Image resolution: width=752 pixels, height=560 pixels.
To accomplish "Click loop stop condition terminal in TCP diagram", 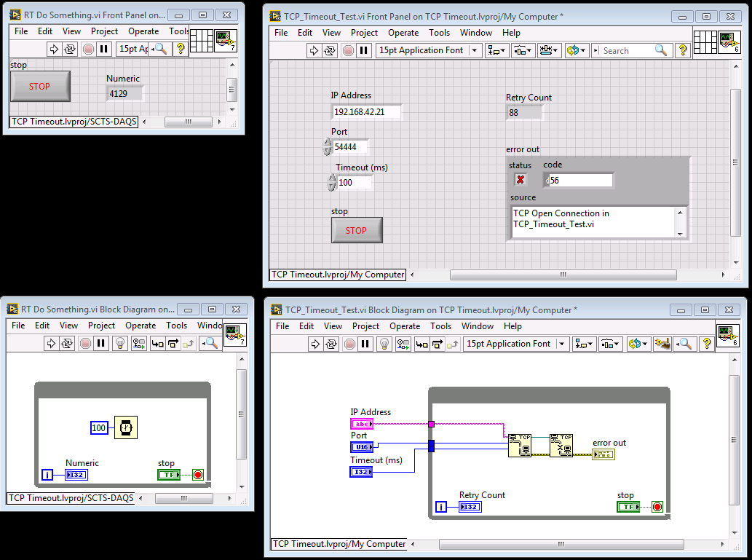I will (x=657, y=507).
